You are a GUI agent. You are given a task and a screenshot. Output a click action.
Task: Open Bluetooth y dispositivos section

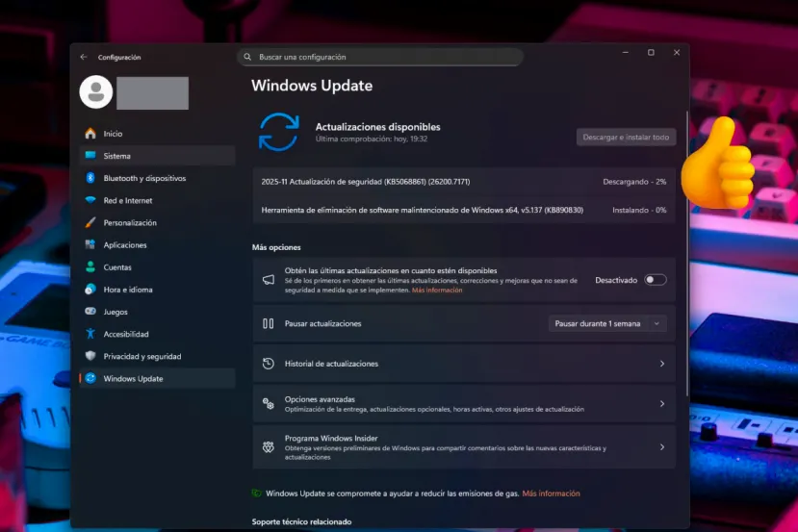157,178
